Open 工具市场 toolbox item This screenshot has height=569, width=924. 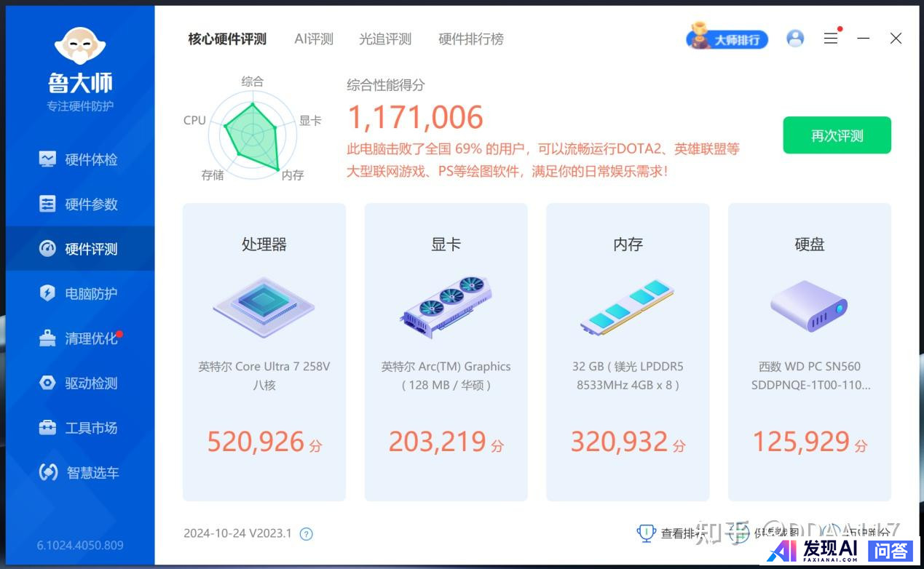pos(80,428)
